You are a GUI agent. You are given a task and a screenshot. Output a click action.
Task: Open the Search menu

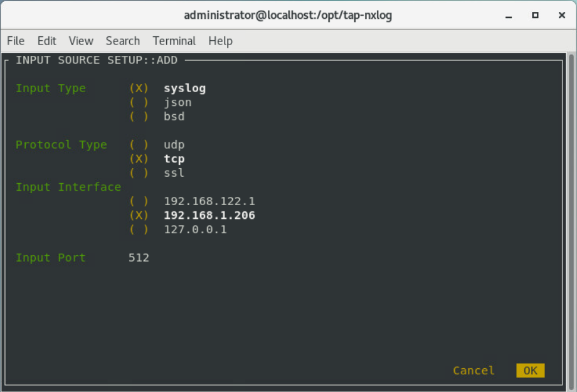pos(122,41)
